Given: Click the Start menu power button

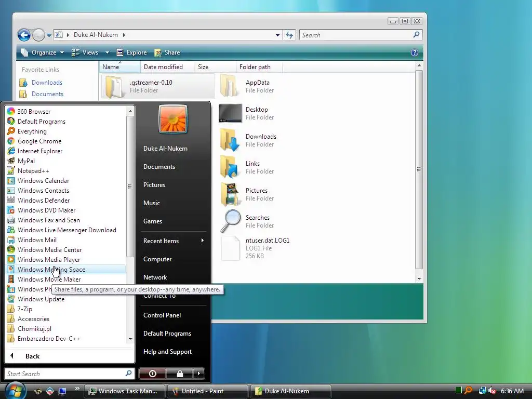Looking at the screenshot, I should (x=152, y=374).
